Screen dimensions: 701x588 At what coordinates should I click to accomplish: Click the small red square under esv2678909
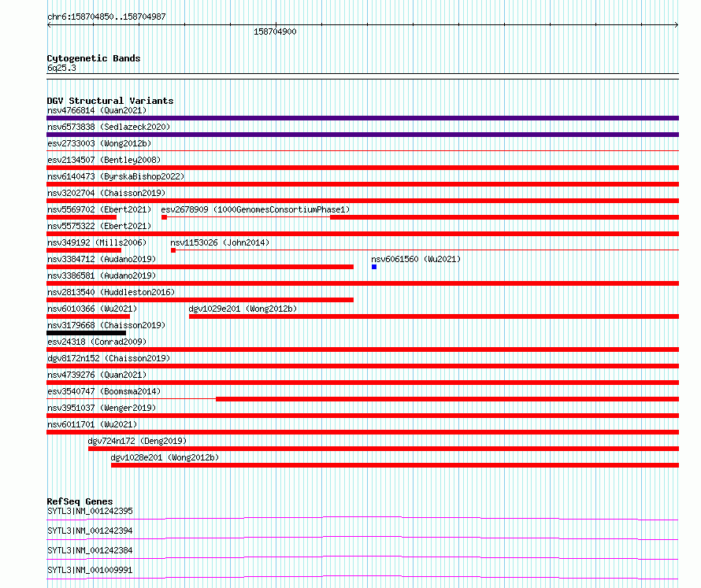click(x=164, y=217)
